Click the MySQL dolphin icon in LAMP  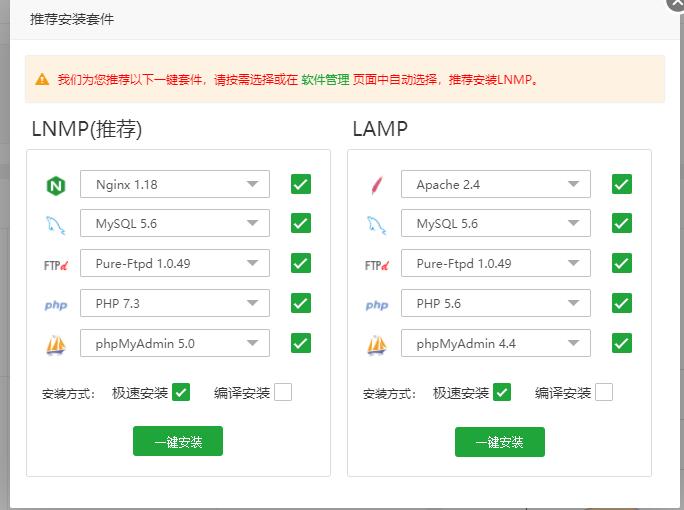(377, 225)
